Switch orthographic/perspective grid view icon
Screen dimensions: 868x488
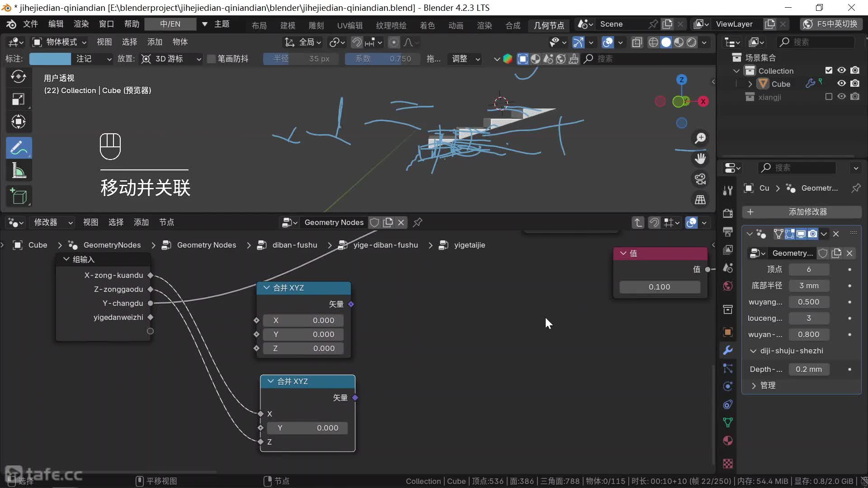tap(700, 200)
